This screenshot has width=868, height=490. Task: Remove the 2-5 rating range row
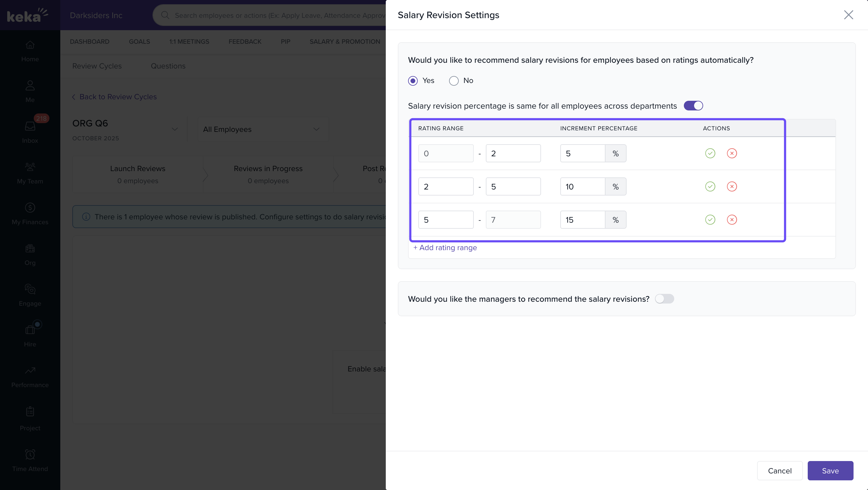click(731, 186)
